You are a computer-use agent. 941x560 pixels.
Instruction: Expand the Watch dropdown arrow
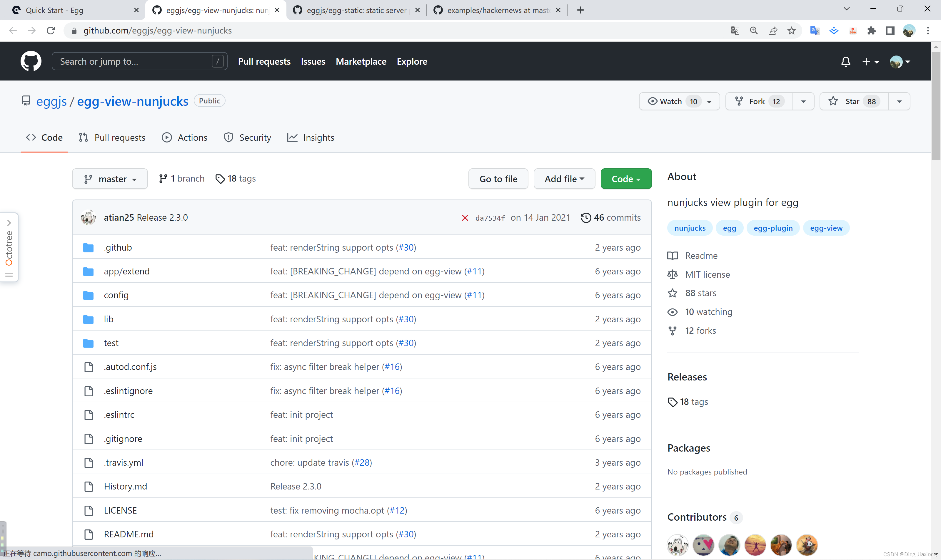tap(710, 101)
